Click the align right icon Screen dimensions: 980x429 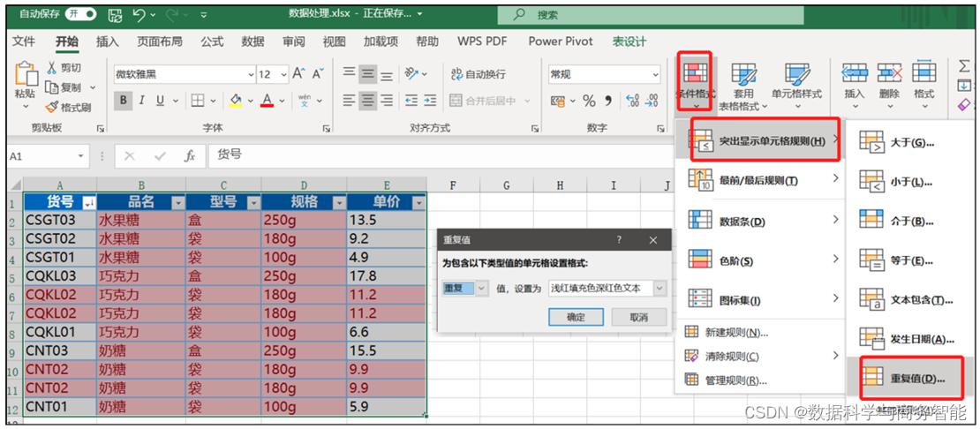[388, 100]
